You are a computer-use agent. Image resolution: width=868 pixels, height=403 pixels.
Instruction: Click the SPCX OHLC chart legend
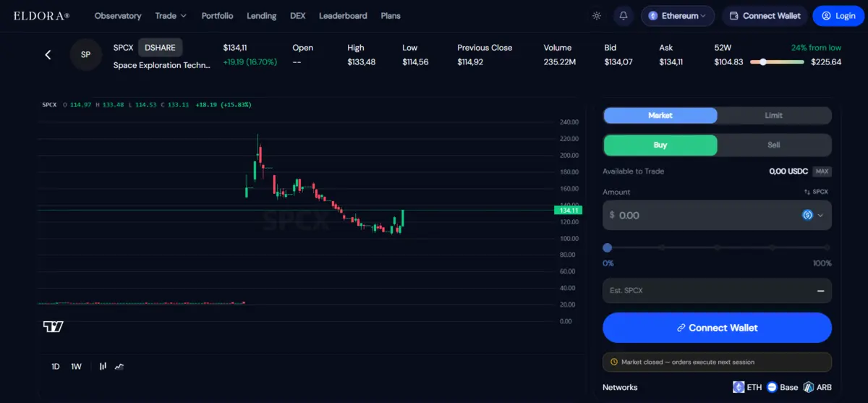pos(147,105)
